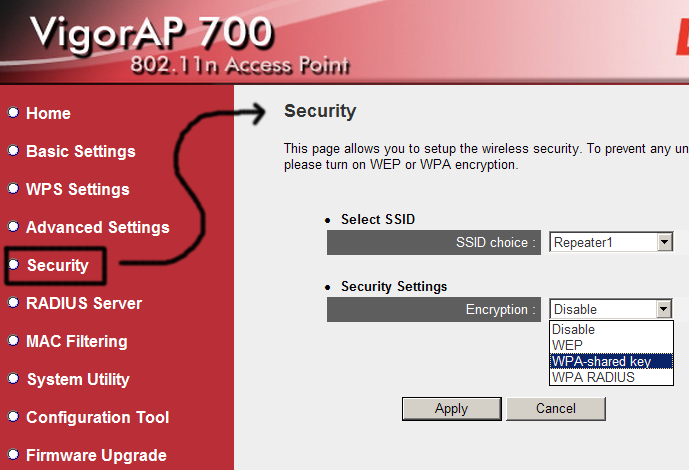The image size is (689, 470).
Task: Click the VigorAP 700 banner title
Action: point(152,34)
